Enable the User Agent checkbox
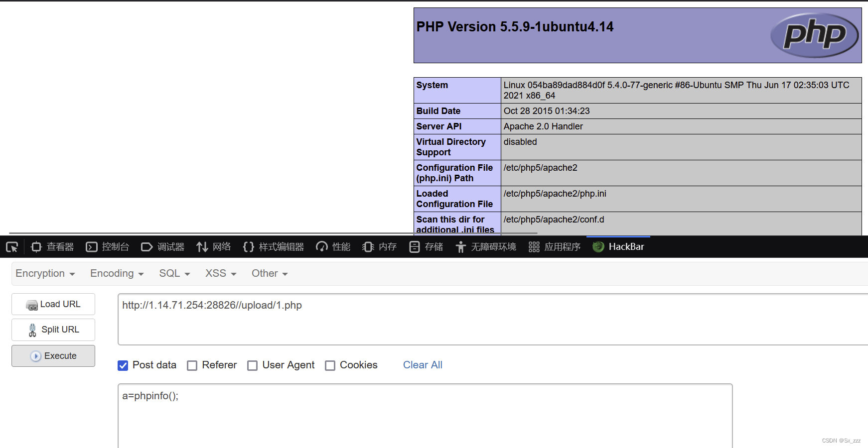Viewport: 868px width, 448px height. [x=253, y=365]
